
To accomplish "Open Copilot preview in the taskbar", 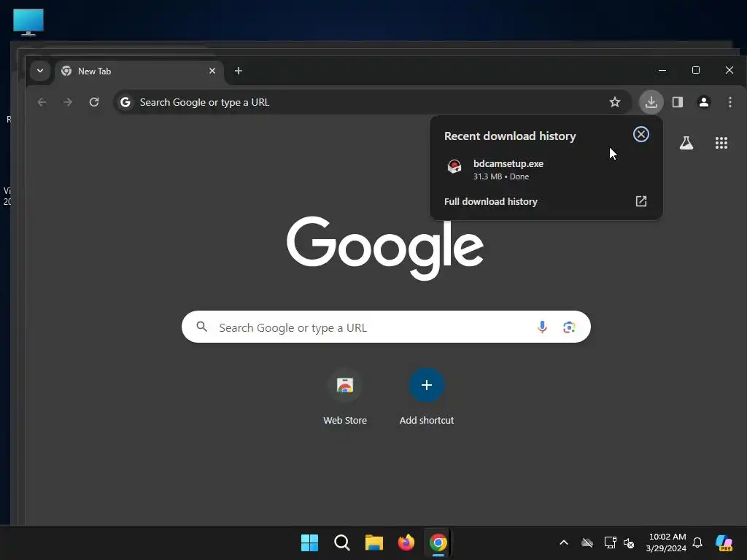I will 724,542.
